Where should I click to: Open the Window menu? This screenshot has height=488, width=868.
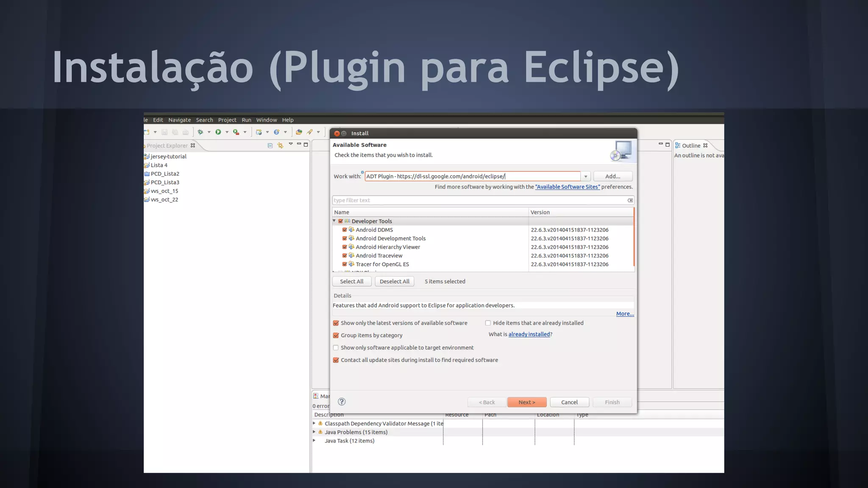pyautogui.click(x=267, y=120)
